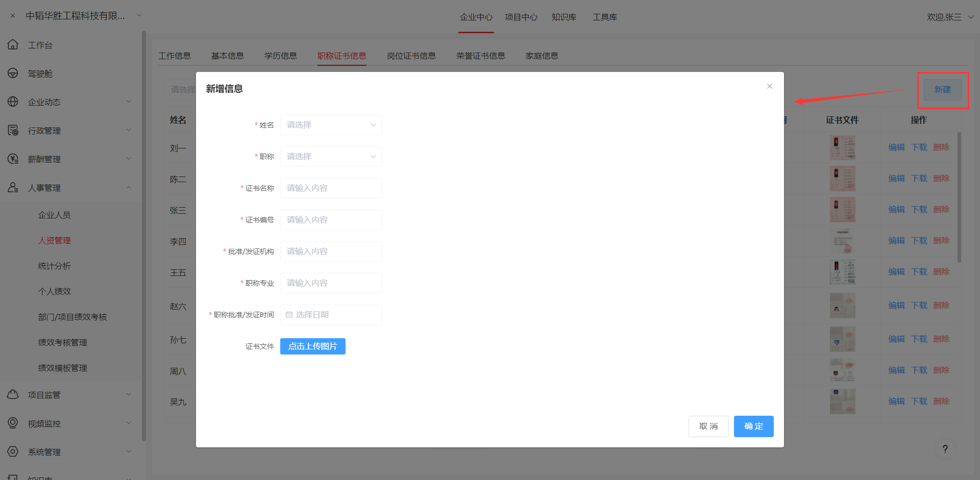This screenshot has height=480, width=980.
Task: Click the 证书名称 input field
Action: pyautogui.click(x=331, y=188)
